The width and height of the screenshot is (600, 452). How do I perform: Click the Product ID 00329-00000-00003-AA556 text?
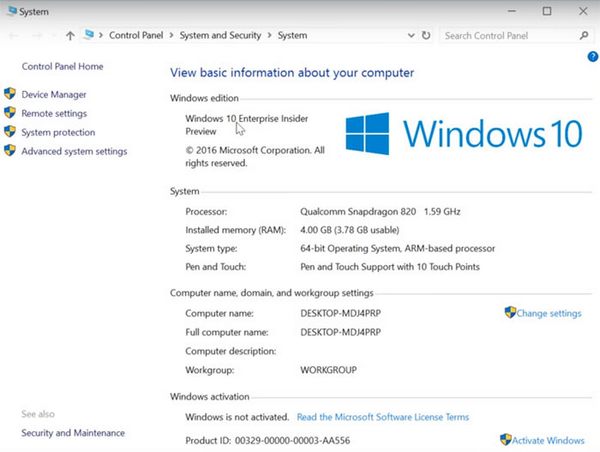coord(267,441)
